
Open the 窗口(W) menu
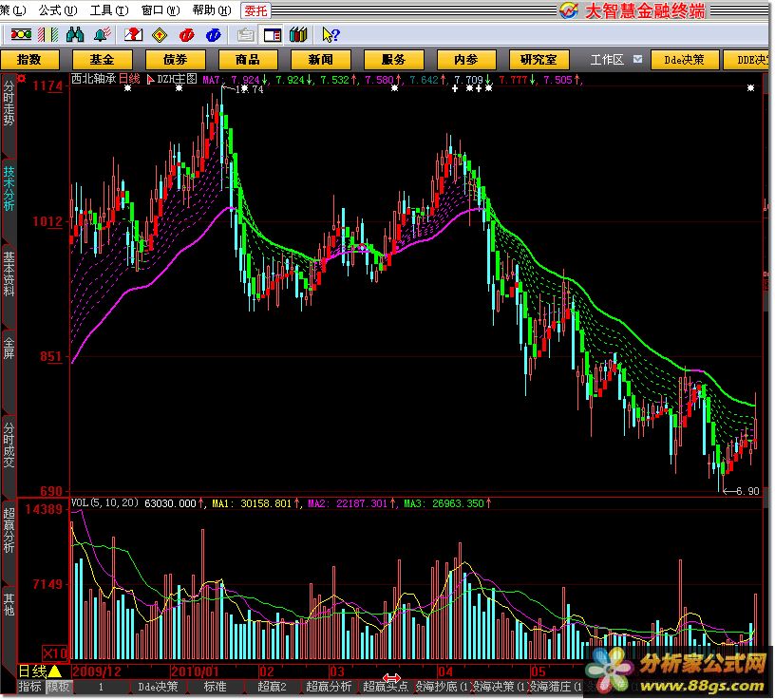(x=161, y=10)
